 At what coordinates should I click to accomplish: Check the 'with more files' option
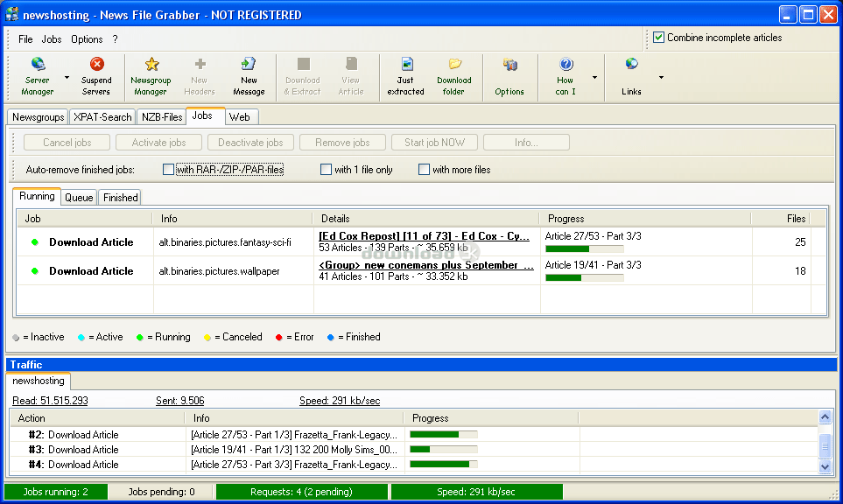tap(424, 170)
